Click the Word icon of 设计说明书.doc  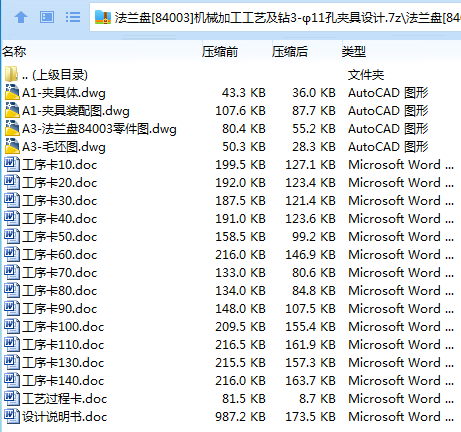pos(12,416)
